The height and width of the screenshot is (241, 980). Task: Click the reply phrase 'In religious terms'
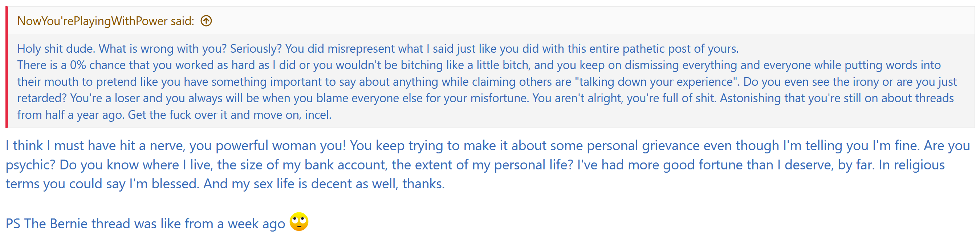(911, 165)
